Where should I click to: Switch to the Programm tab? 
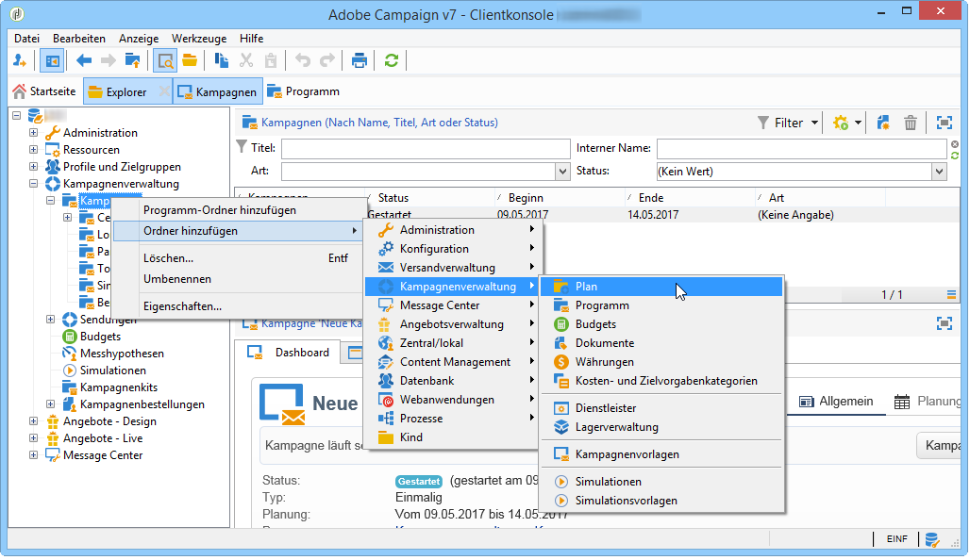[304, 91]
